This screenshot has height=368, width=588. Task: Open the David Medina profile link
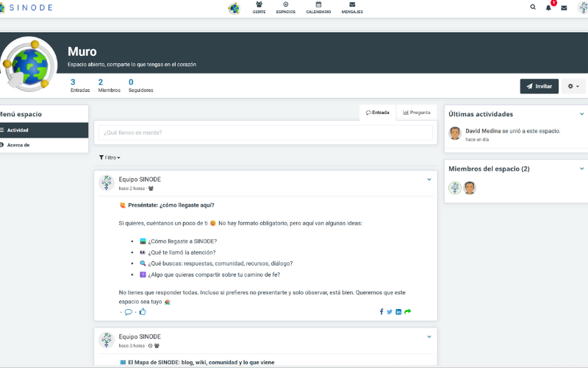coord(483,130)
